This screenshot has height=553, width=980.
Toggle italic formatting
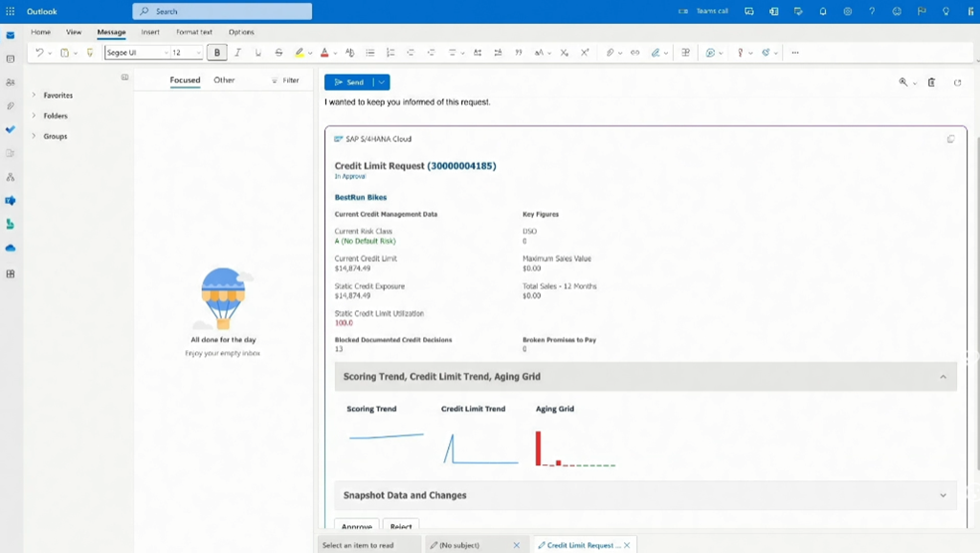click(237, 53)
